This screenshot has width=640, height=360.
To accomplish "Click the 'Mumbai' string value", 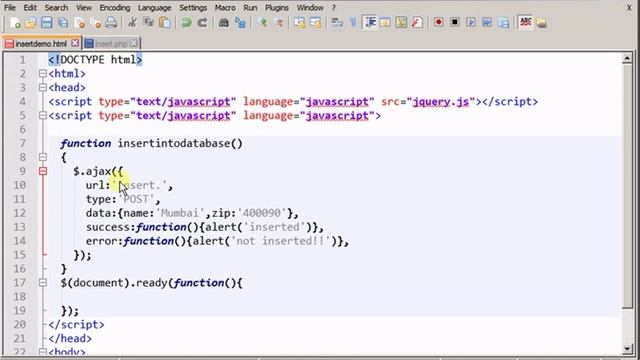I will [180, 213].
